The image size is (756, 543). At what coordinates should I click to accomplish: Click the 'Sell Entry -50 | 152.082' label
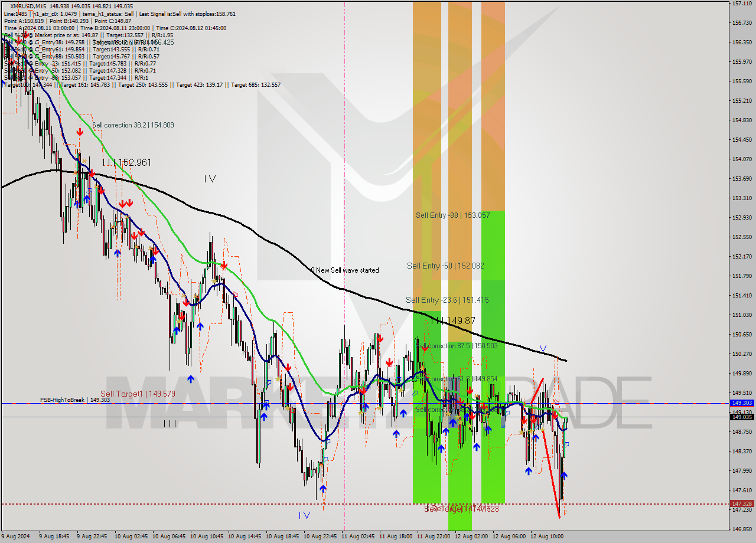[445, 266]
